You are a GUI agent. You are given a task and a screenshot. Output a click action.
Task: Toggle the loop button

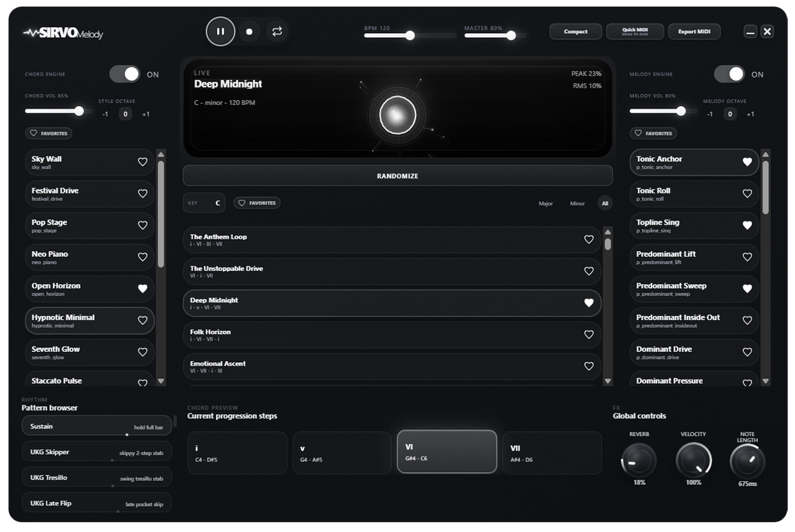point(277,31)
